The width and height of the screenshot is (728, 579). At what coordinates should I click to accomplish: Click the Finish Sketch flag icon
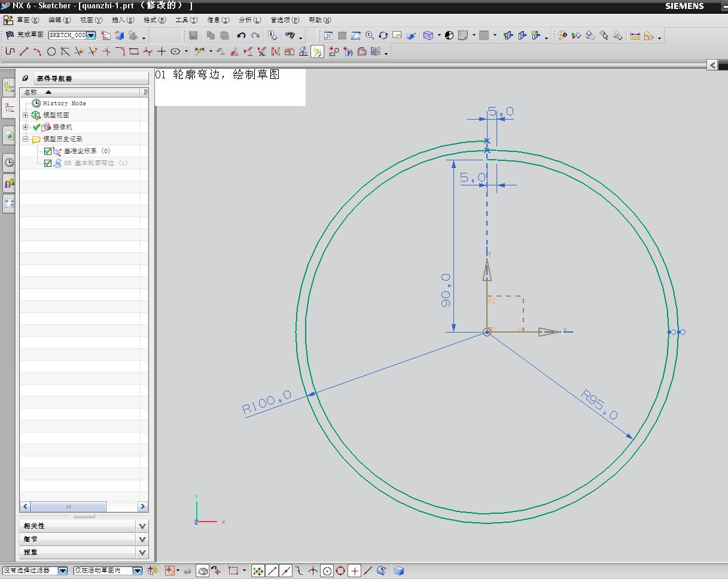pyautogui.click(x=10, y=35)
